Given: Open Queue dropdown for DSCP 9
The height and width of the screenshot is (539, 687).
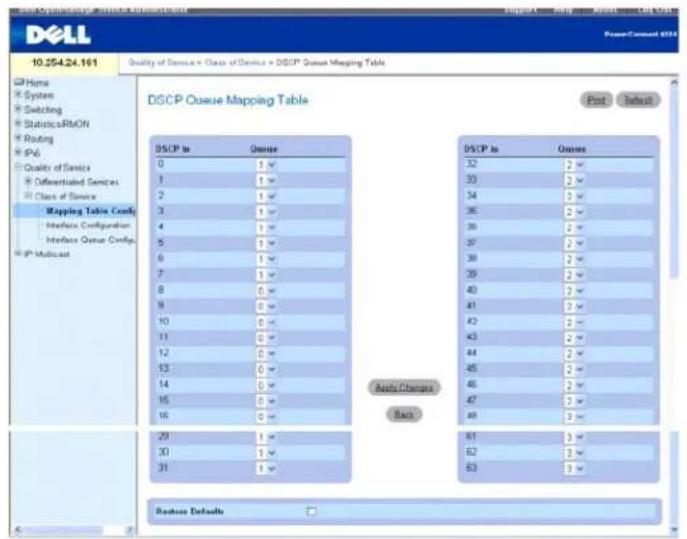Looking at the screenshot, I should point(266,307).
